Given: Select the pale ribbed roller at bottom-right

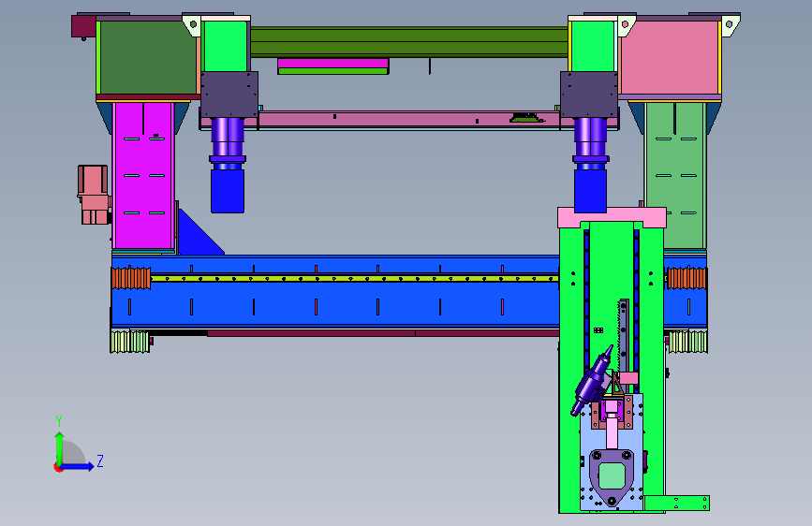Looking at the screenshot, I should (x=687, y=343).
